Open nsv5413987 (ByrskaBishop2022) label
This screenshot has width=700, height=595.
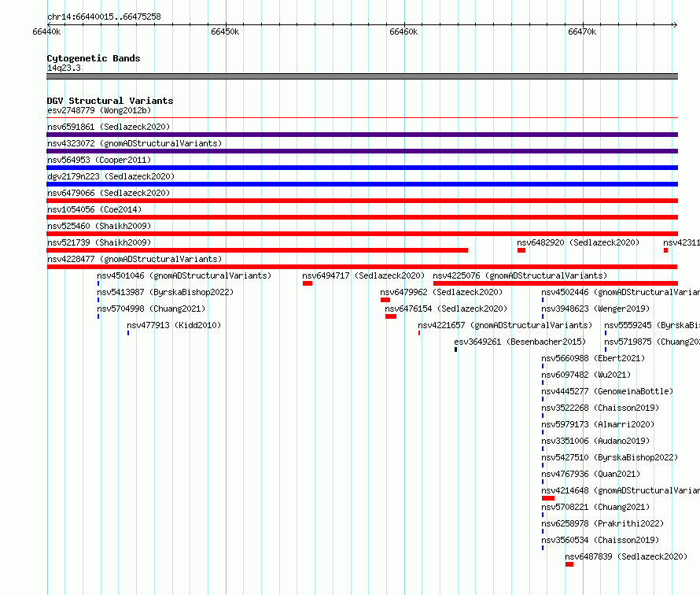tap(165, 292)
